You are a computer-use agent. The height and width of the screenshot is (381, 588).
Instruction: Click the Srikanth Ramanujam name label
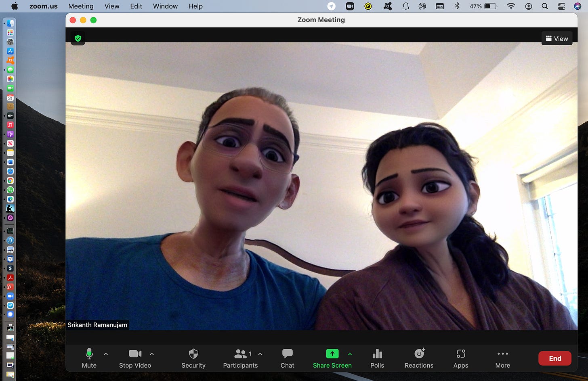(x=97, y=325)
